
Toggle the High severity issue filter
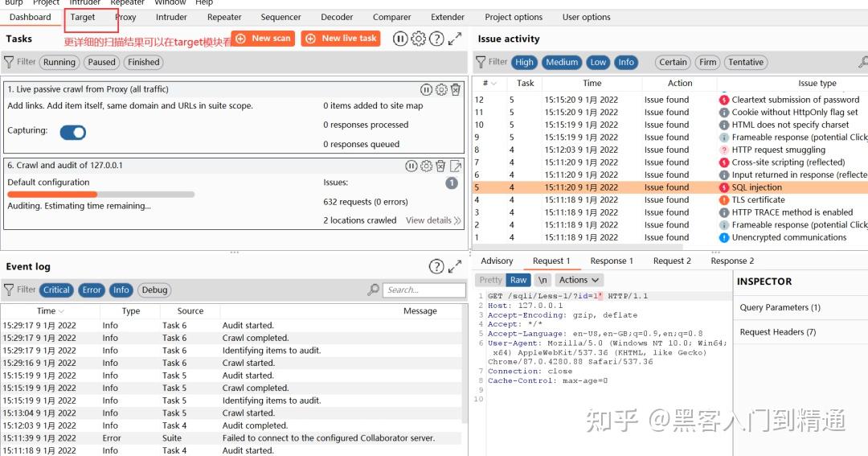524,62
